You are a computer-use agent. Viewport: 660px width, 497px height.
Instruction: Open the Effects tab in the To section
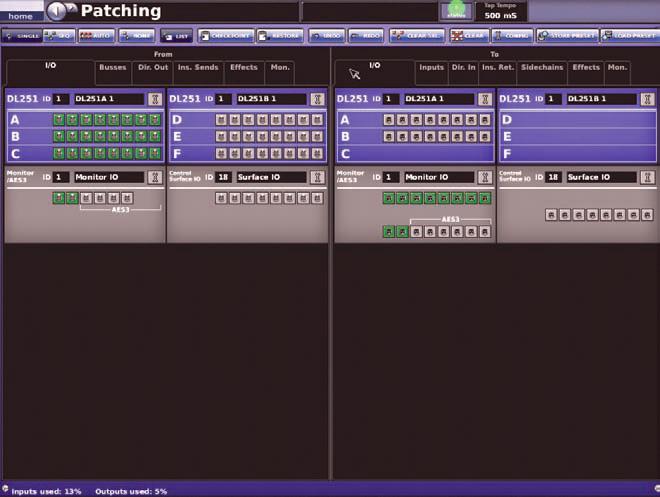pos(586,72)
